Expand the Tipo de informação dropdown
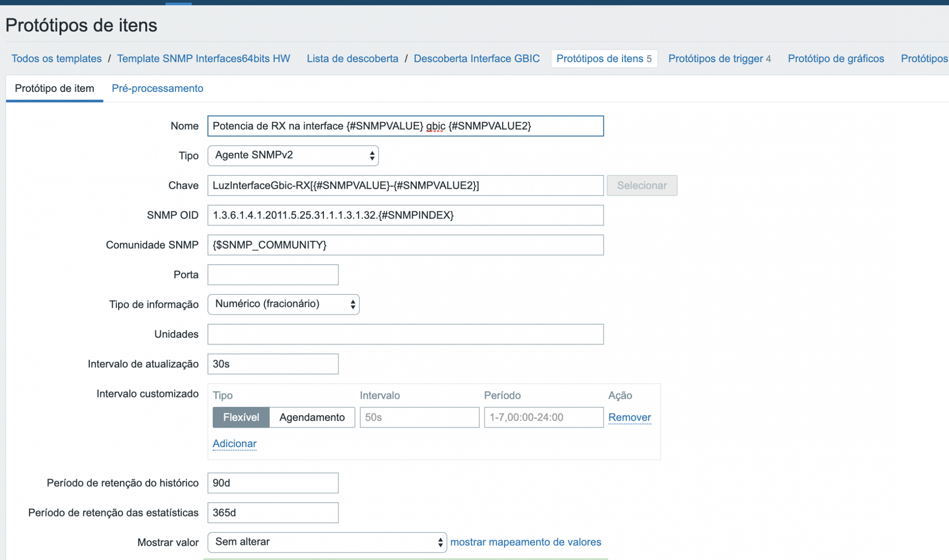949x560 pixels. click(283, 304)
